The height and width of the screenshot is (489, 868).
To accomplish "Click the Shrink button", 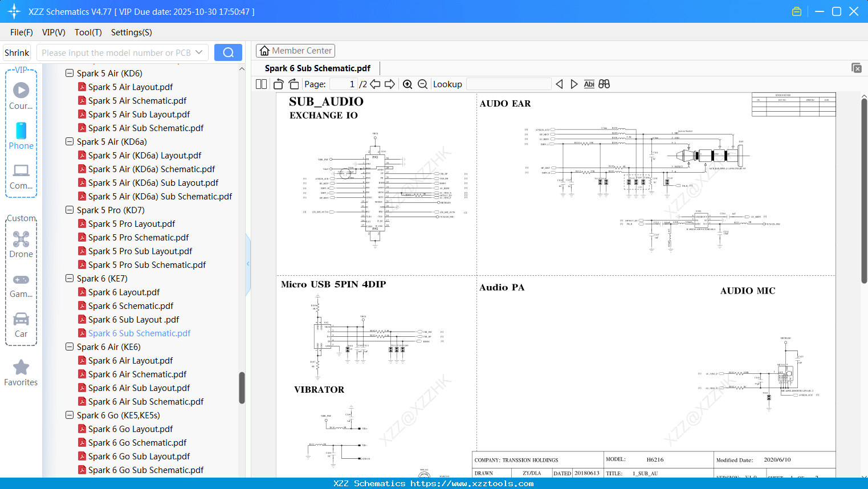I will (17, 52).
